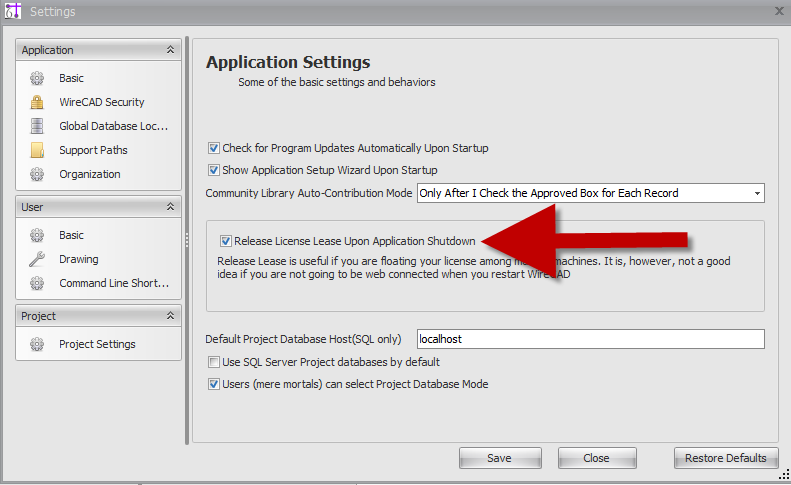Click the Default Project Database Host field

pyautogui.click(x=591, y=339)
